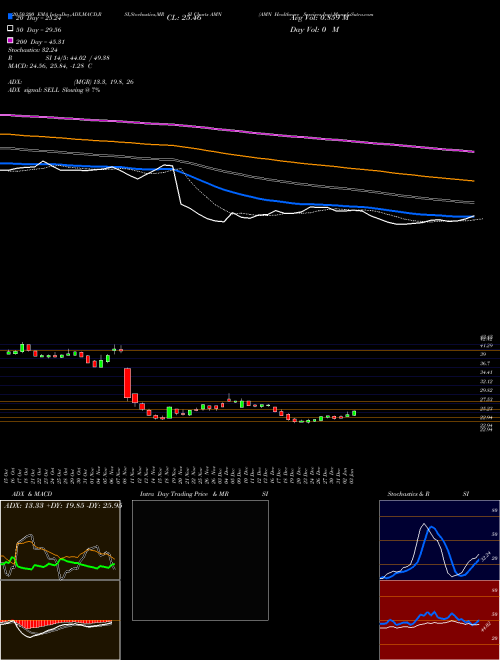Click the blue 20 Day legend swatch

click(x=10, y=16)
